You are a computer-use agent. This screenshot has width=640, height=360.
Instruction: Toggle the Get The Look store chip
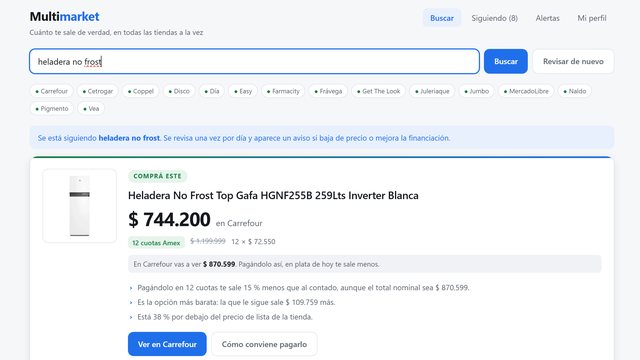378,91
